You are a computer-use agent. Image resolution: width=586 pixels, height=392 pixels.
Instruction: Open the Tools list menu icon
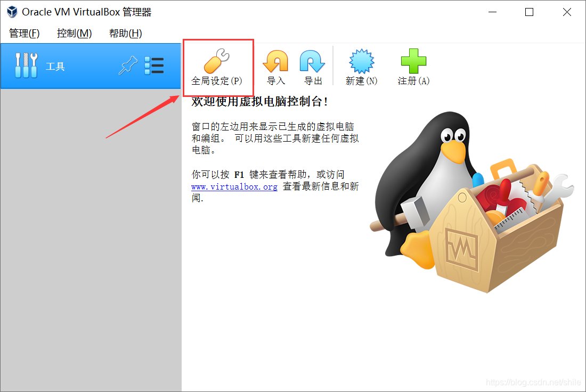[154, 66]
